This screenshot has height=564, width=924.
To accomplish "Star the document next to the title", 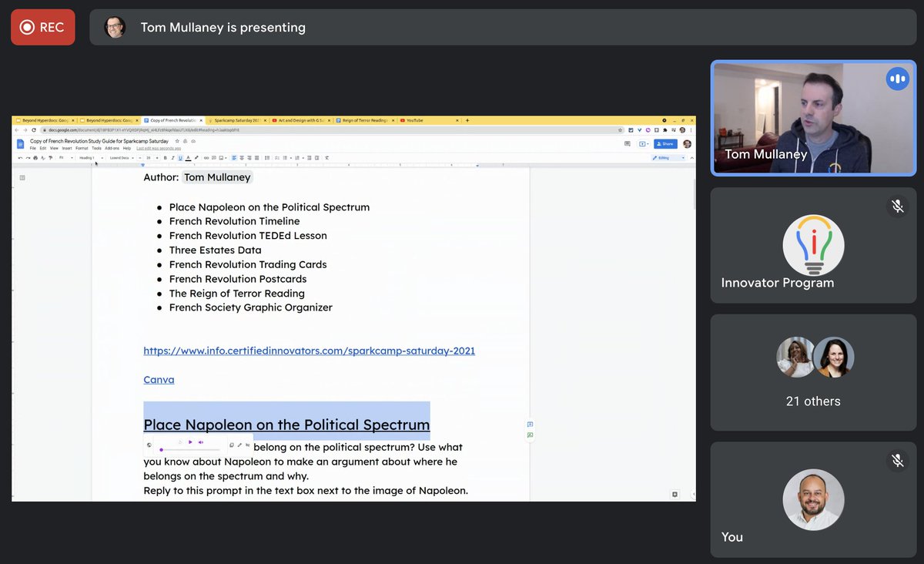I will [x=177, y=141].
